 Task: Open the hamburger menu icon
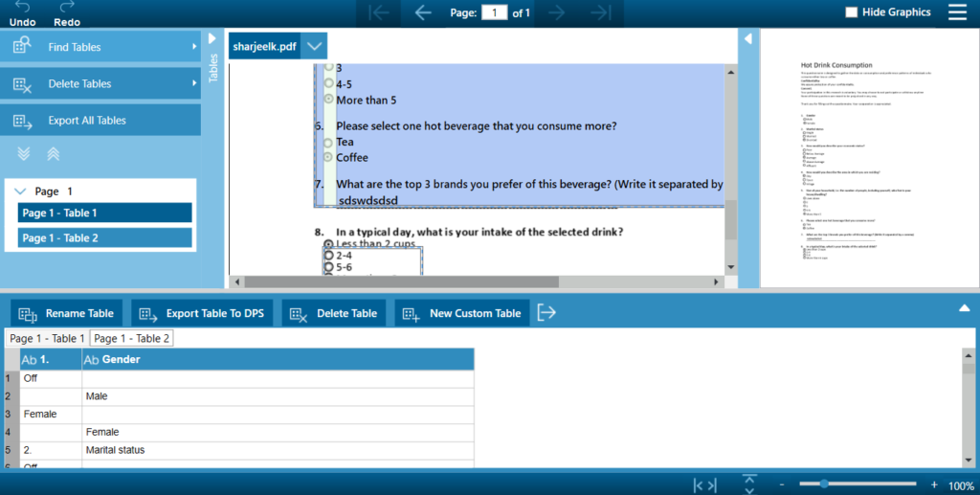coord(957,12)
